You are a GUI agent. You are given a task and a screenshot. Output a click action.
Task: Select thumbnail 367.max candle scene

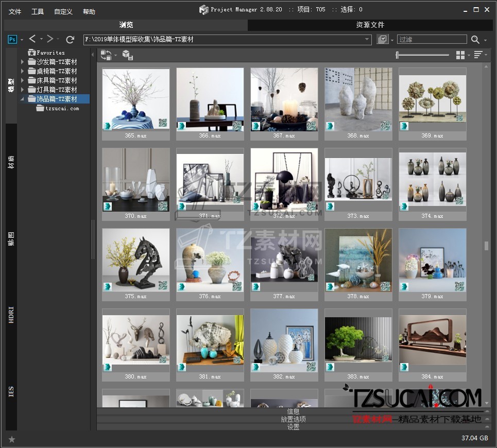pos(284,104)
